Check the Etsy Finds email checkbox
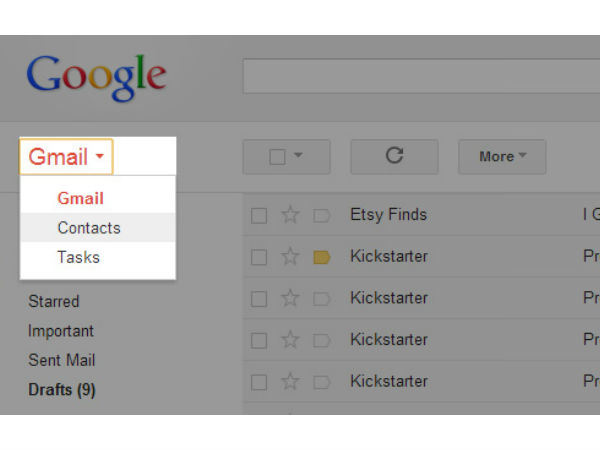The width and height of the screenshot is (600, 450). coord(259,215)
